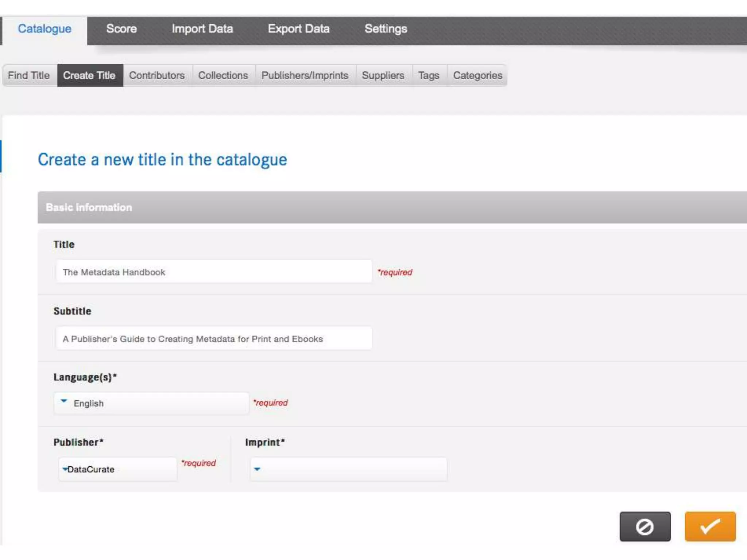Image resolution: width=747 pixels, height=560 pixels.
Task: Open the Suppliers subtab
Action: pos(383,75)
